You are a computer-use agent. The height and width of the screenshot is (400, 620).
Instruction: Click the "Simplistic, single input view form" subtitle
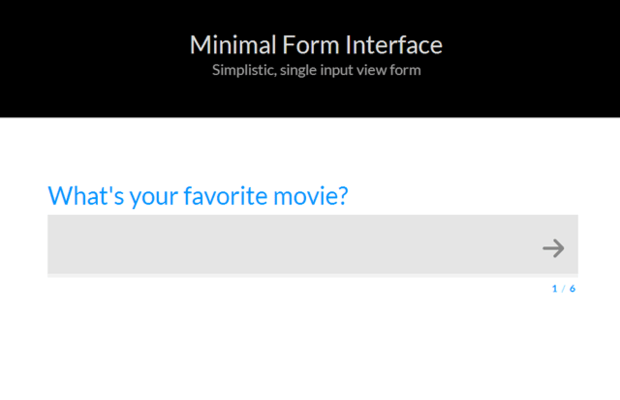pyautogui.click(x=316, y=70)
